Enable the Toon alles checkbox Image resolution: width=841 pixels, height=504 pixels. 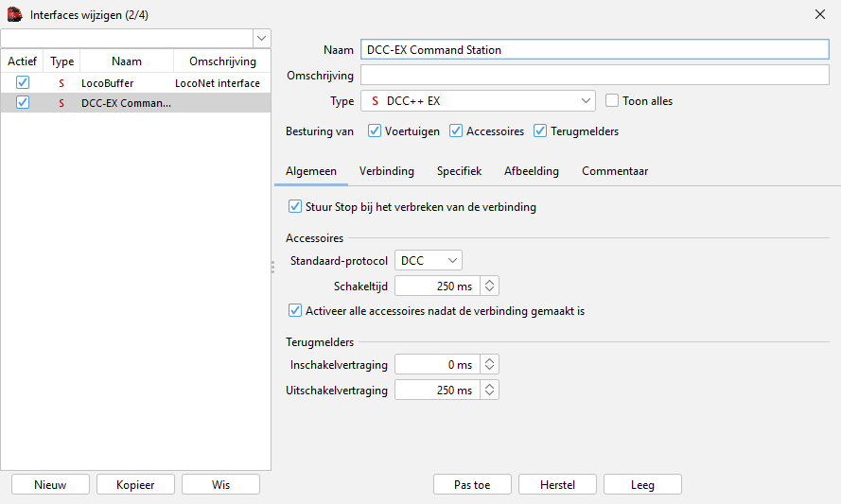(x=612, y=101)
